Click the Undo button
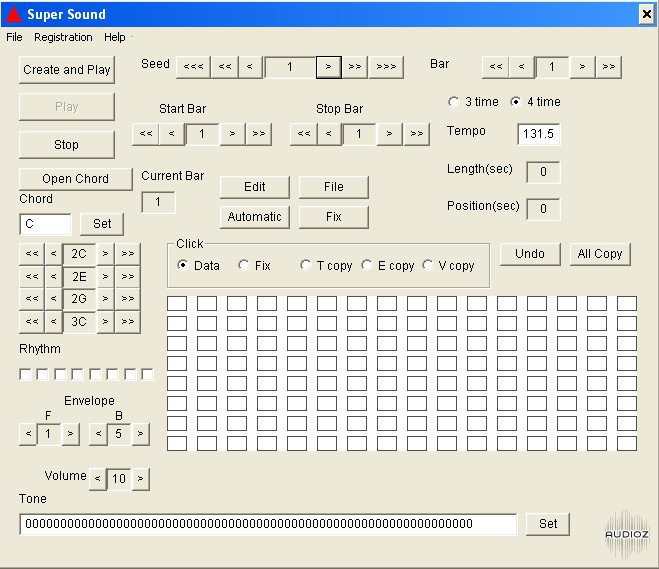This screenshot has width=659, height=569. pyautogui.click(x=530, y=254)
